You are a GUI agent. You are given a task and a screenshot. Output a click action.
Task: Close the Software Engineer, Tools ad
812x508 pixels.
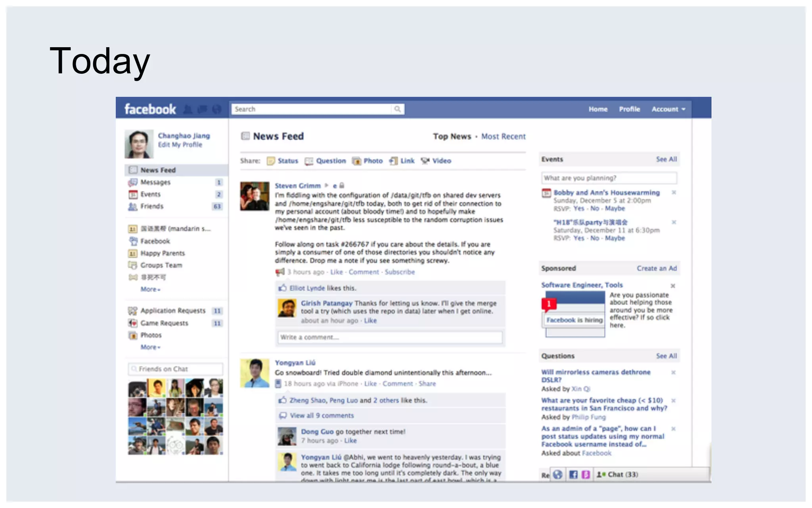pos(673,286)
